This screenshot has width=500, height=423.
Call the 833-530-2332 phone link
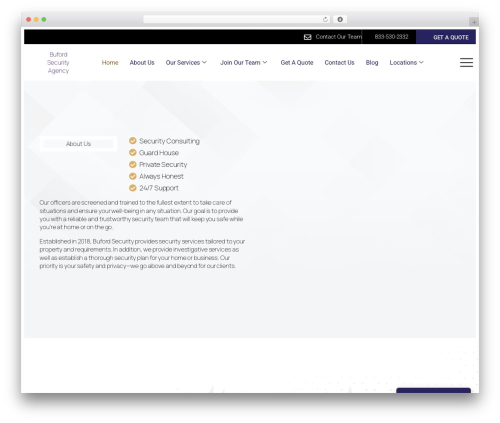coord(391,37)
